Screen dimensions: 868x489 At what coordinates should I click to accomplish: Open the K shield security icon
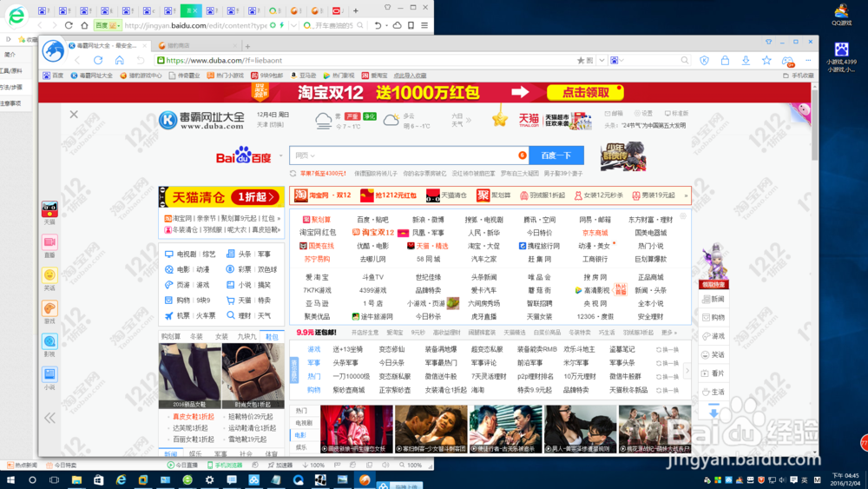pos(704,60)
